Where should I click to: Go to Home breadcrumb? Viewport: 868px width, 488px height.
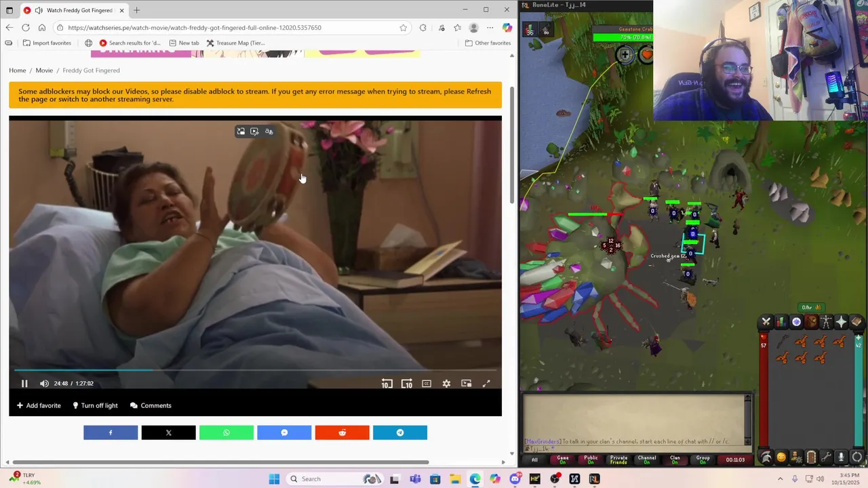18,70
